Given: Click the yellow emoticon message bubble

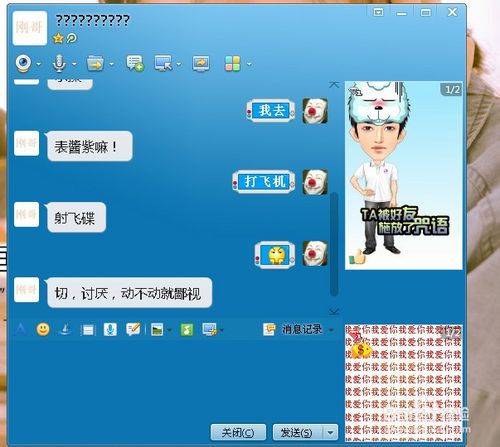Looking at the screenshot, I should (x=275, y=255).
